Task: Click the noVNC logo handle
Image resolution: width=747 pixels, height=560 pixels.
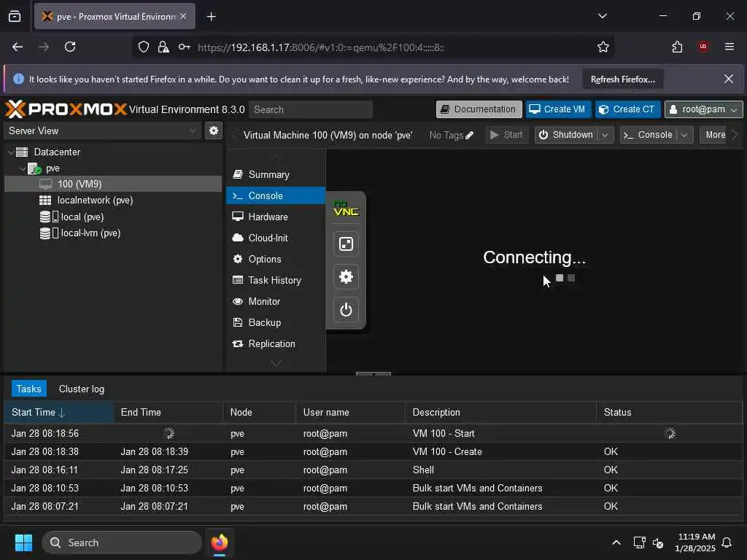Action: click(346, 209)
